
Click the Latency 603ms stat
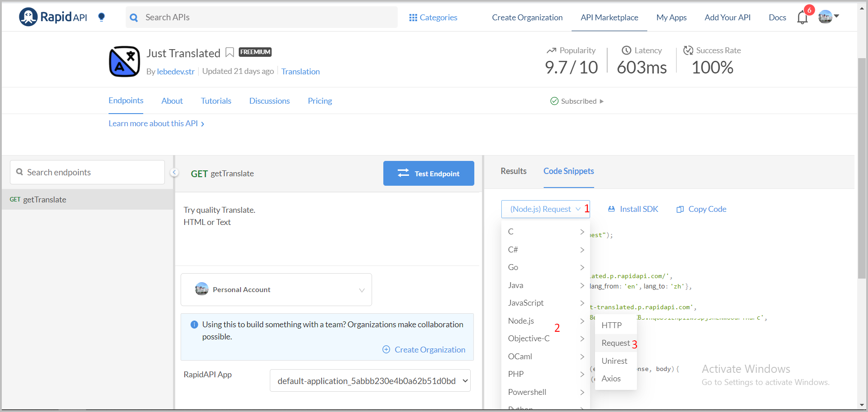tap(641, 61)
